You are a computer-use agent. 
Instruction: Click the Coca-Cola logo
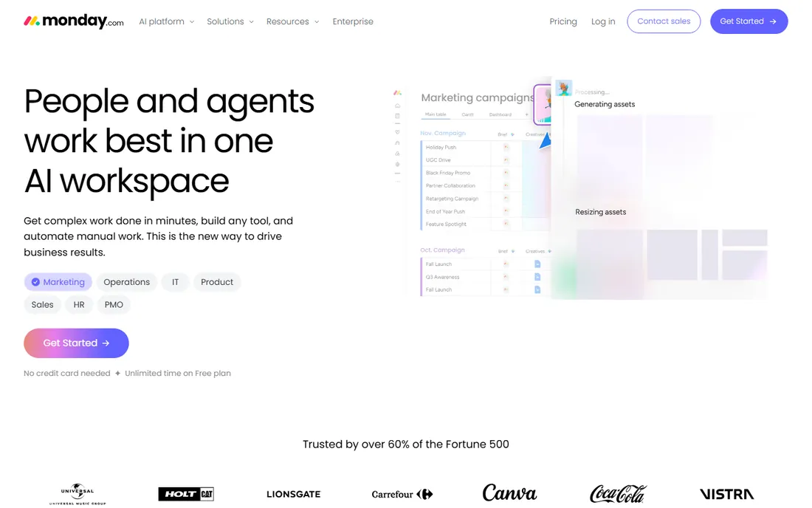pyautogui.click(x=618, y=493)
